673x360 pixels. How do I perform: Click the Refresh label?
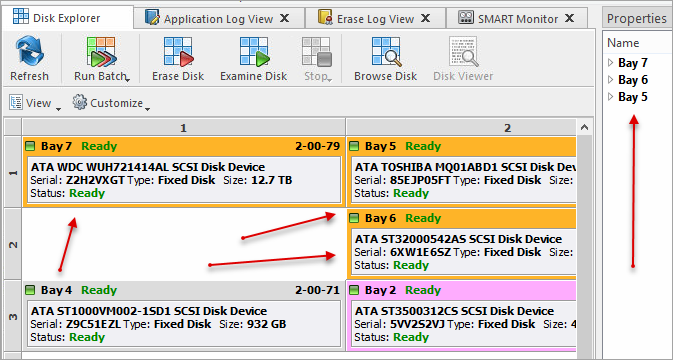[29, 76]
